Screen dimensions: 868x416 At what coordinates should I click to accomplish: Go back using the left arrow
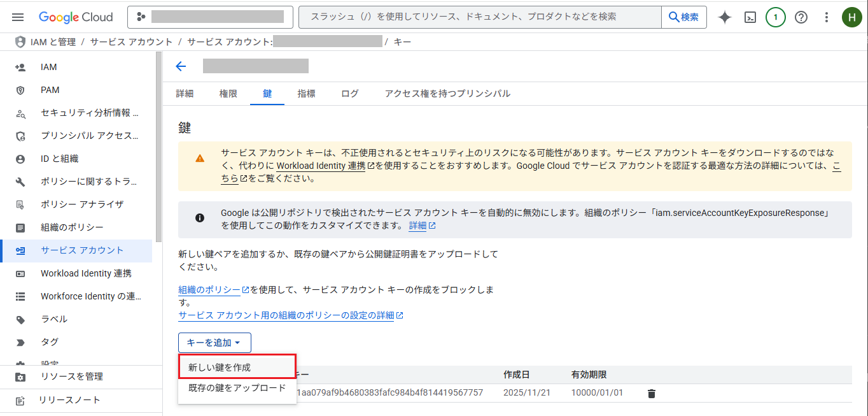pos(181,66)
